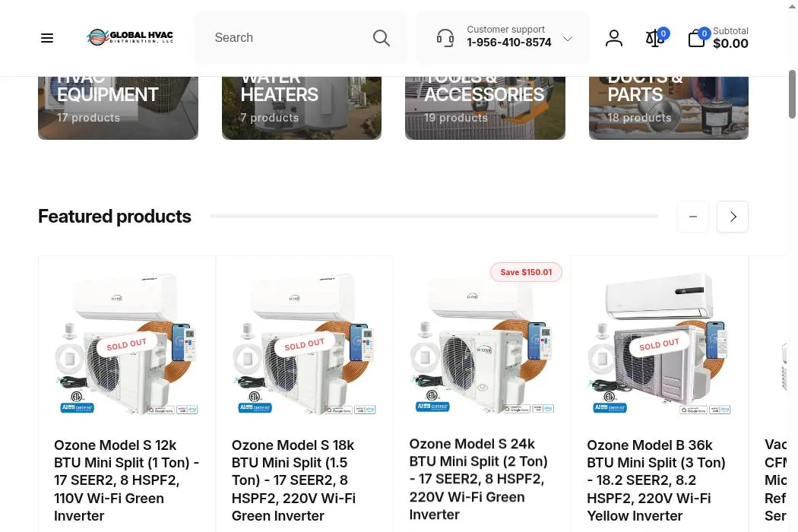Click the Sold Out badge on Model B 36k
This screenshot has width=798, height=532.
(x=659, y=344)
